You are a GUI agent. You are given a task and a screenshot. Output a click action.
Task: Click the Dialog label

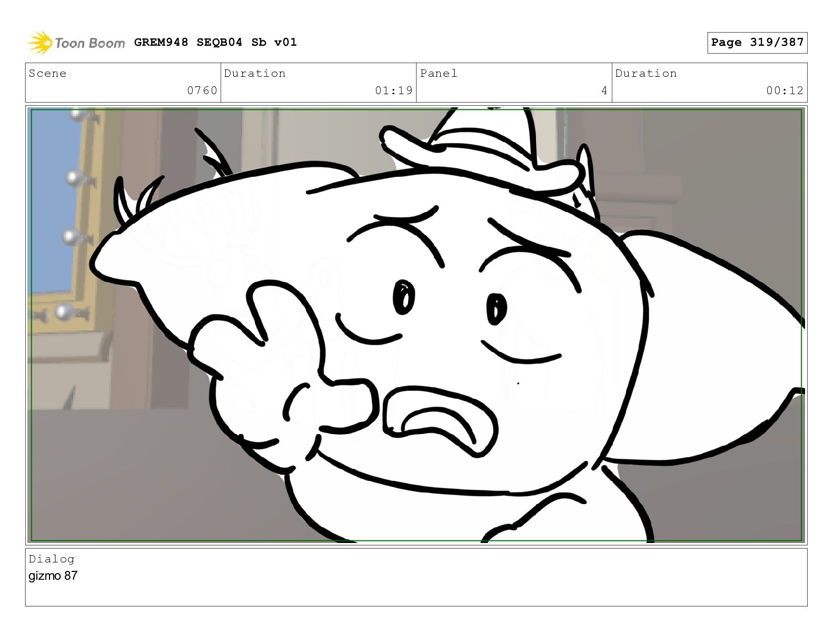pos(52,559)
